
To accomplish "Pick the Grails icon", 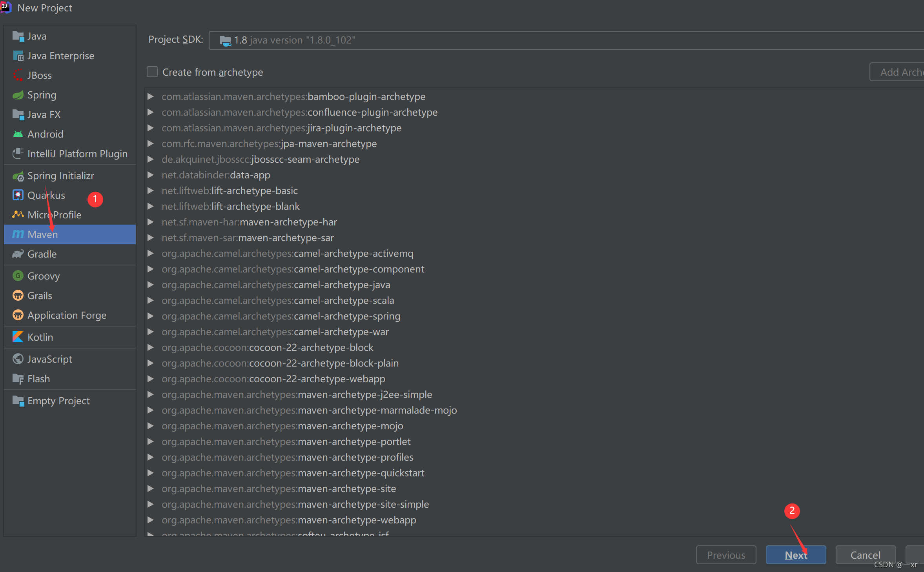I will point(18,296).
